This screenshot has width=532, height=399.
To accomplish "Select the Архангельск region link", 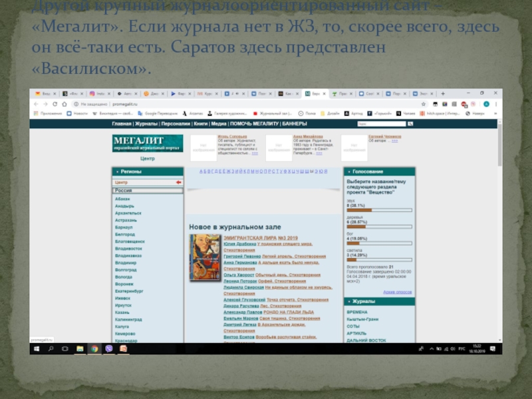I will click(x=128, y=213).
